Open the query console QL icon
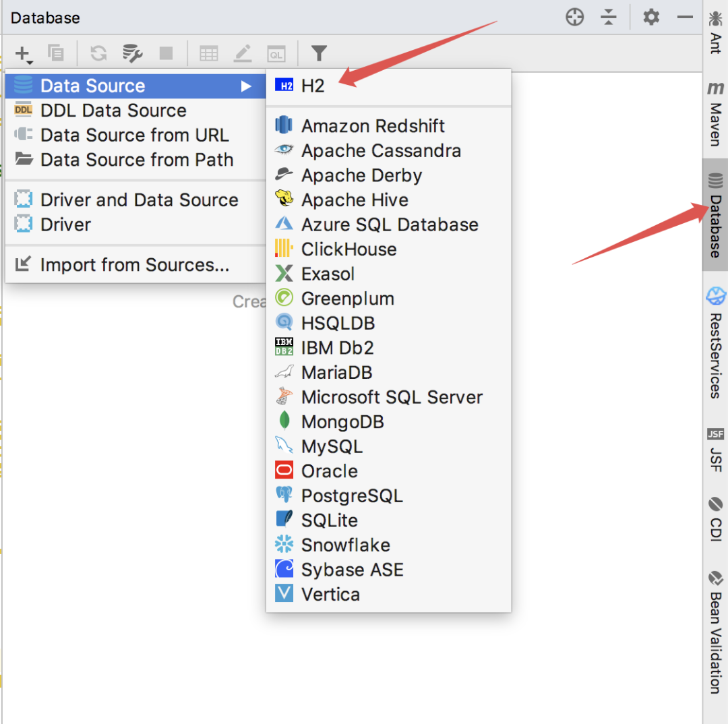The image size is (728, 724). 276,55
